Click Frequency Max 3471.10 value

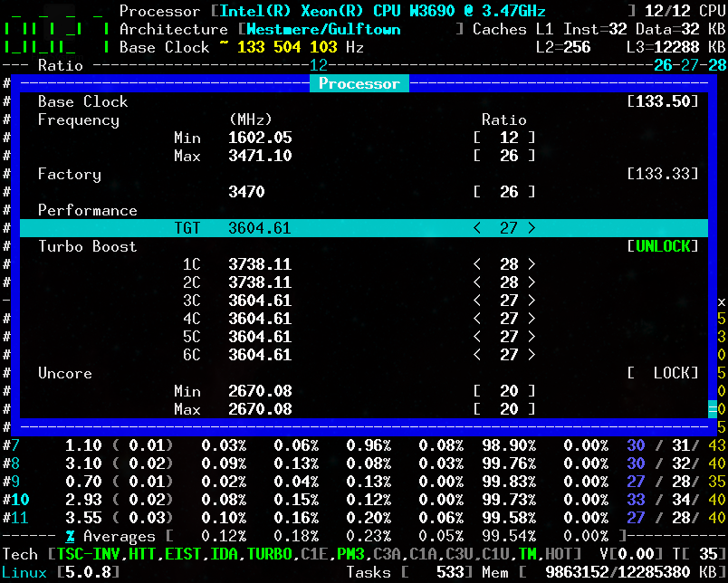260,156
